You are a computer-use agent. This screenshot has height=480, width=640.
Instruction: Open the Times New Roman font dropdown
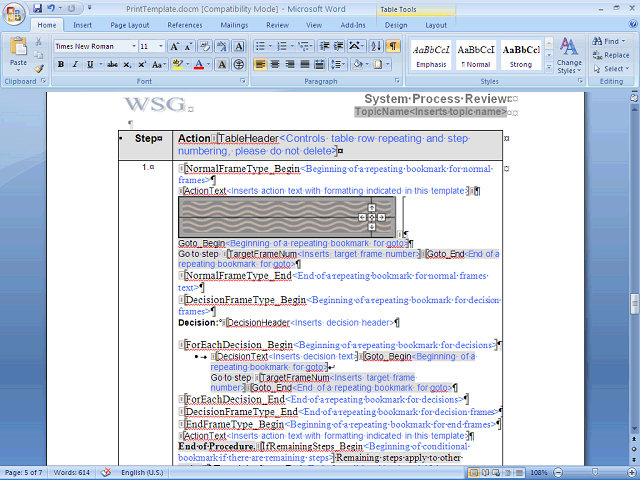[x=133, y=46]
